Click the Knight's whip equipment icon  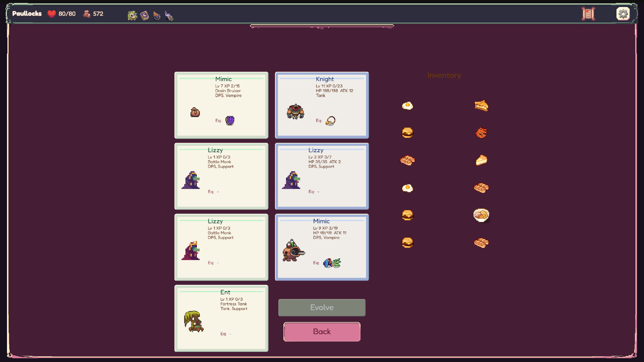tap(330, 121)
